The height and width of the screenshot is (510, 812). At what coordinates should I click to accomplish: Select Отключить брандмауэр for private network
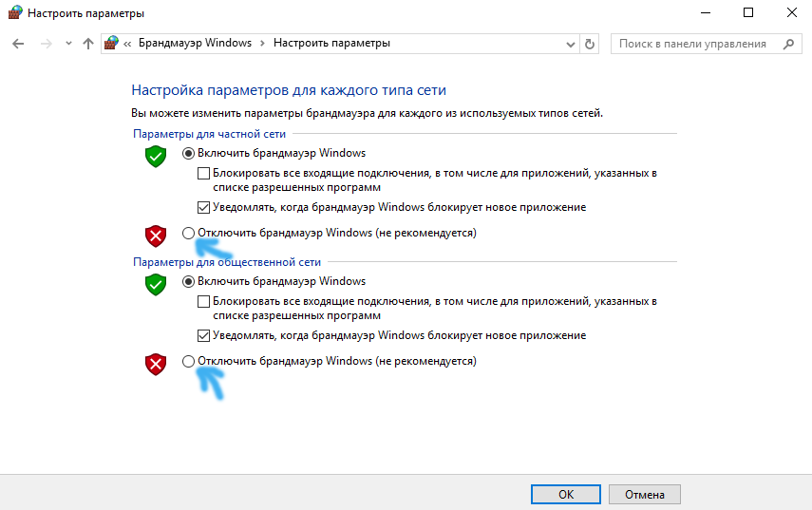click(188, 233)
